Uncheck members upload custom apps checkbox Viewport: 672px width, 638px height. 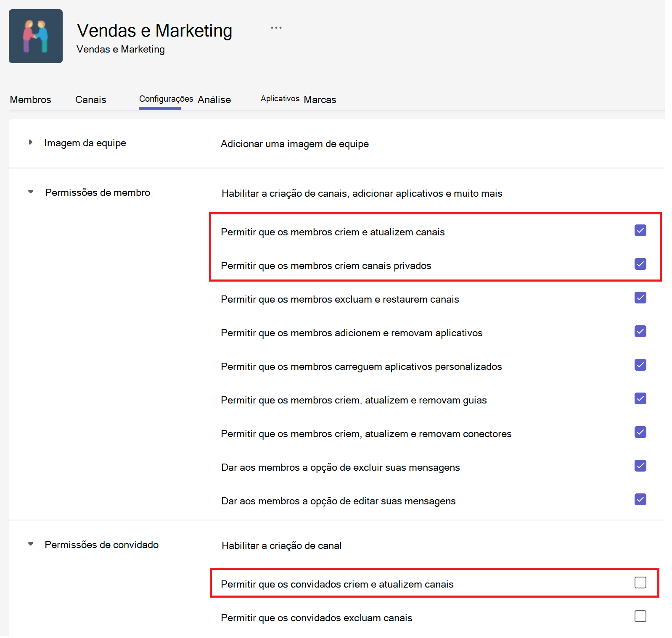pos(640,365)
